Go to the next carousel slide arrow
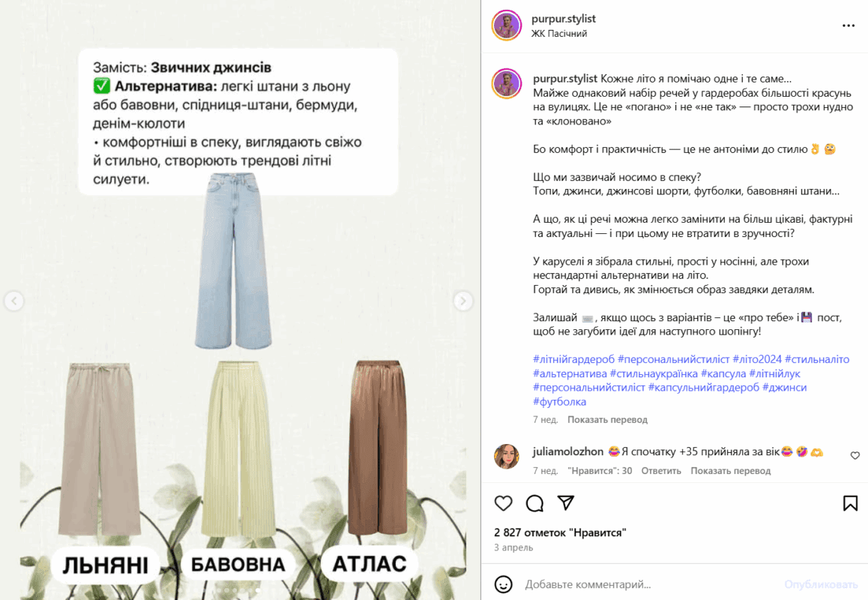Viewport: 868px width, 600px height. coord(462,301)
